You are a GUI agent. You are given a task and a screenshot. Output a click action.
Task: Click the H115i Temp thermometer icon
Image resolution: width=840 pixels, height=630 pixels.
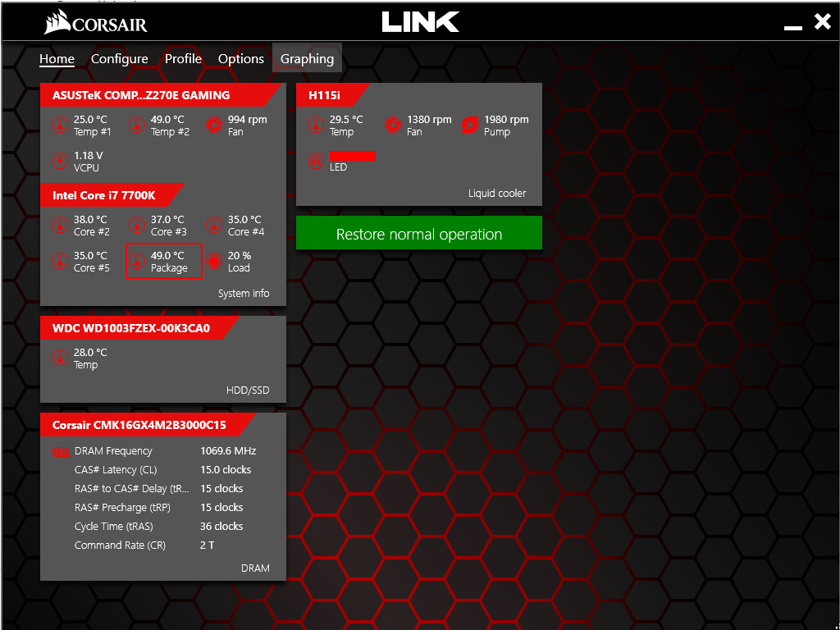(316, 126)
